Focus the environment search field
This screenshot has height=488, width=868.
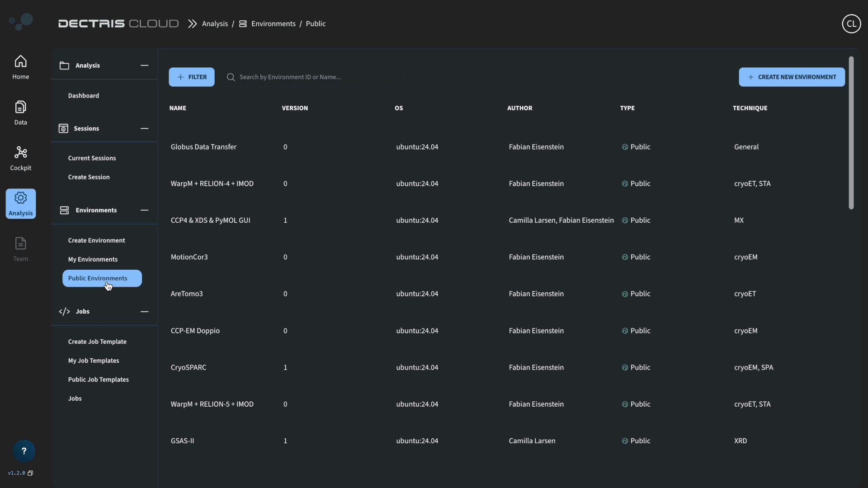click(x=313, y=77)
